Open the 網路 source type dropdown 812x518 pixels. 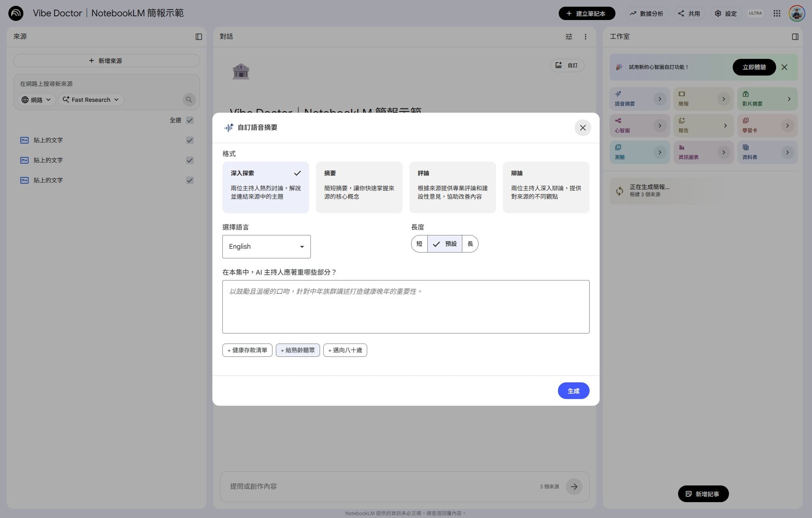[36, 100]
